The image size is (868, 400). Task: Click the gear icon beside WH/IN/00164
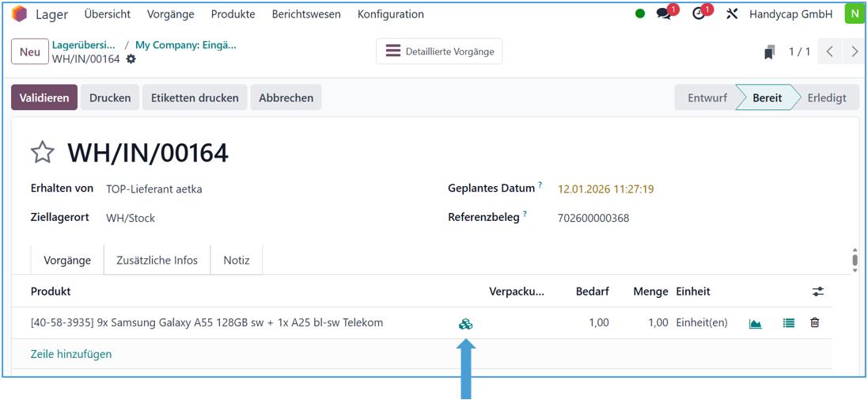tap(131, 59)
